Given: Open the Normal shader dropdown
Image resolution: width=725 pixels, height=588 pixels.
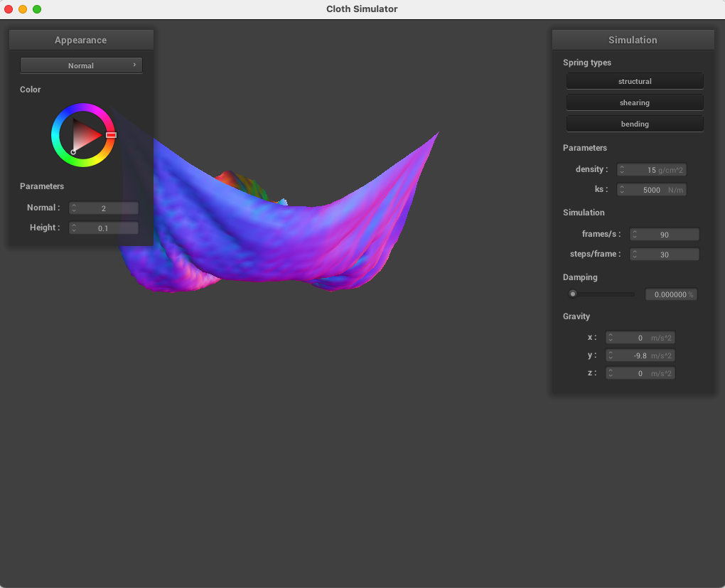Looking at the screenshot, I should coord(81,65).
